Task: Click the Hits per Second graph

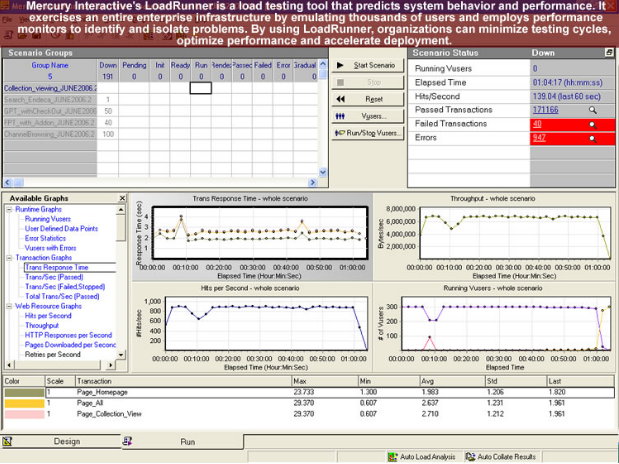Action: pyautogui.click(x=266, y=324)
